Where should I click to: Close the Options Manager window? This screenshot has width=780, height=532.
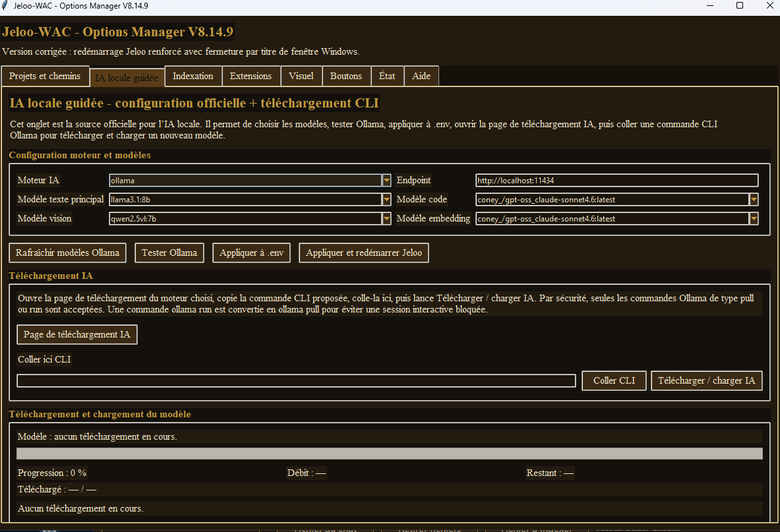769,5
